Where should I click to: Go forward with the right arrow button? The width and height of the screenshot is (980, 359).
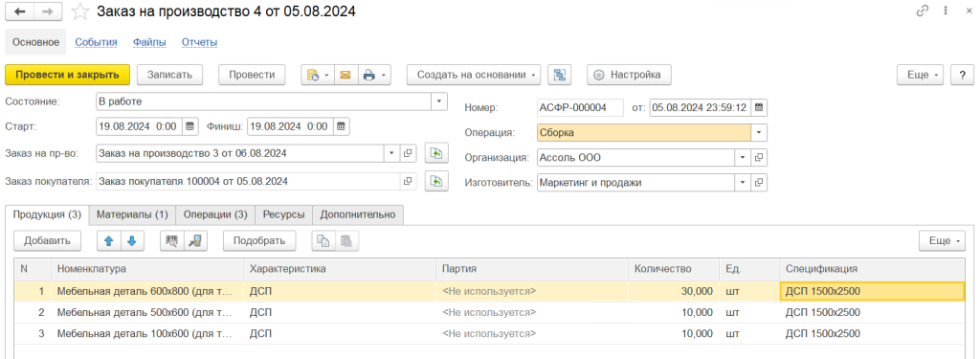coord(48,11)
